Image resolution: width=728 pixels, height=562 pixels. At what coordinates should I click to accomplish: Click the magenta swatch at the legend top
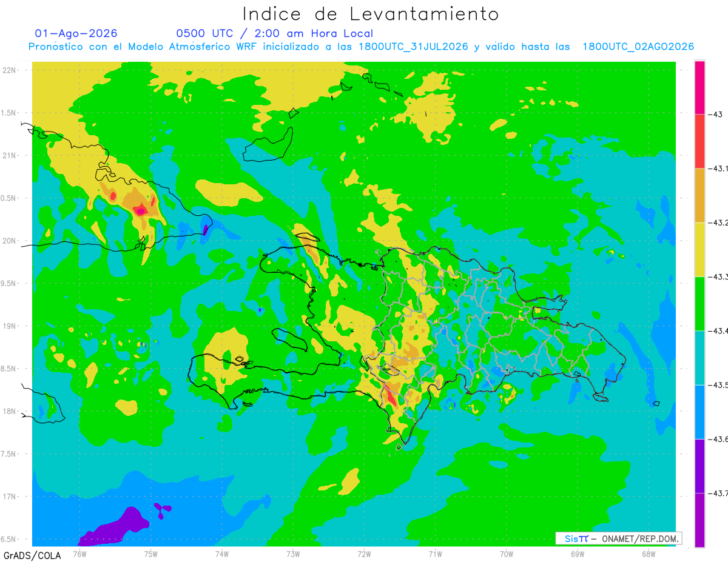tap(699, 87)
